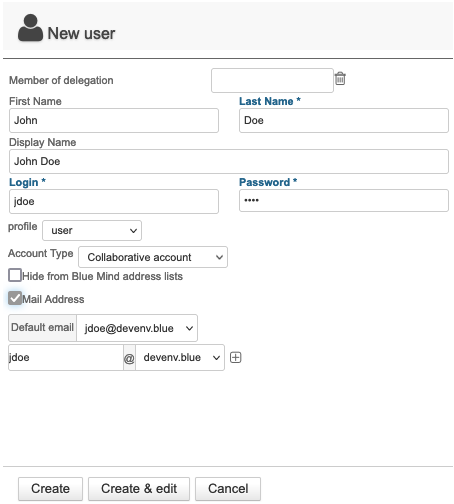Click the @ symbol between email fields
This screenshot has height=504, width=454.
[129, 358]
